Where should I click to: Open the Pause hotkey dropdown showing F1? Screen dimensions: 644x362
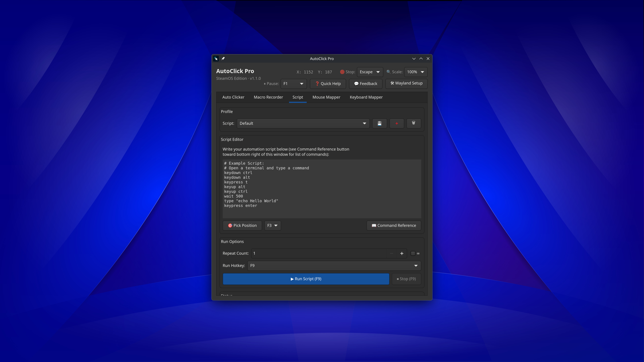294,84
